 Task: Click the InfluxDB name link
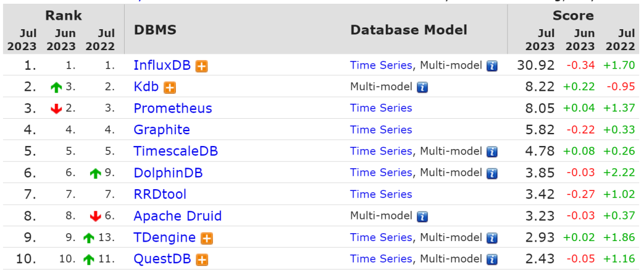coord(162,66)
